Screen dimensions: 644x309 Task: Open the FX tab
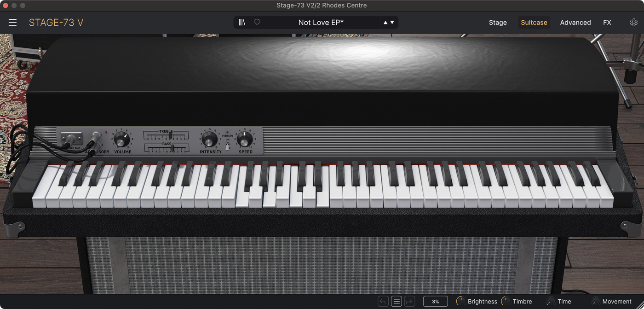tap(607, 23)
